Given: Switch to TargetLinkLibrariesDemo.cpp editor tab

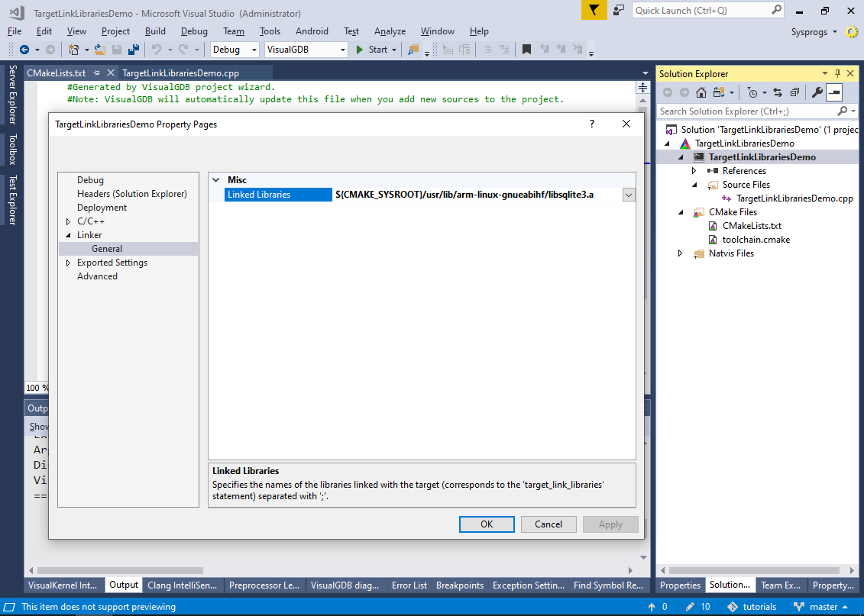Looking at the screenshot, I should point(181,73).
